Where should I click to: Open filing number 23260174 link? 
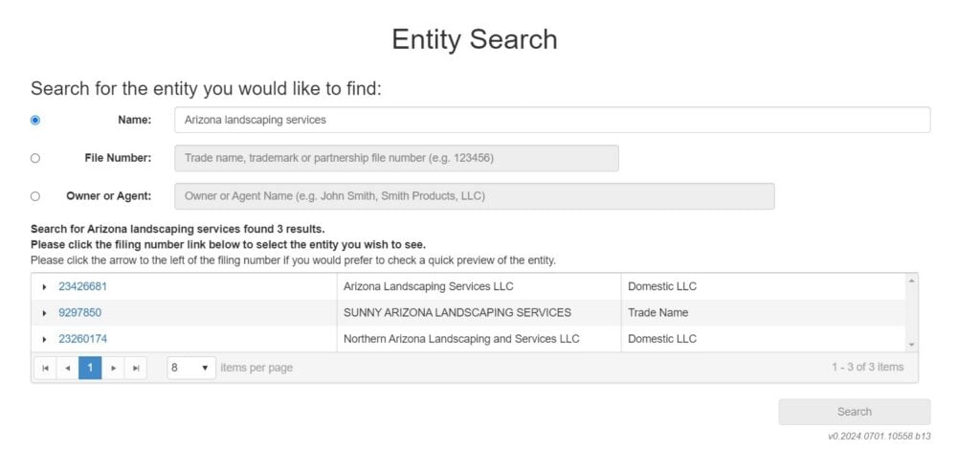[82, 339]
